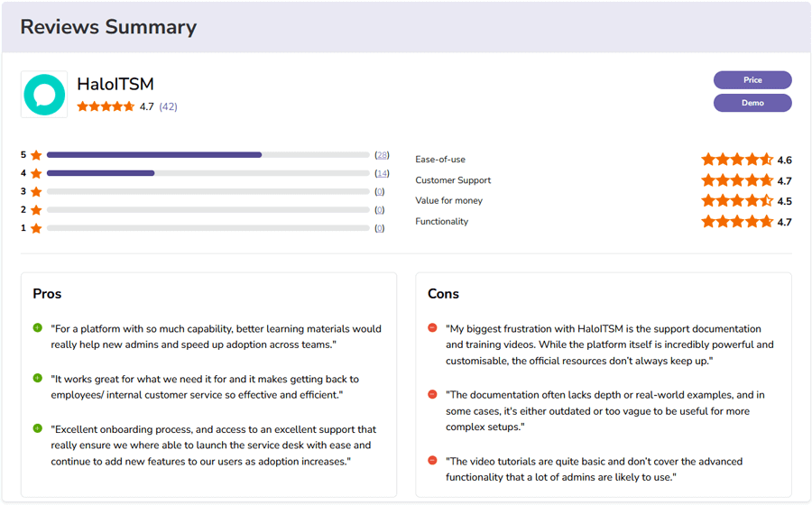Click the Value for money label
This screenshot has width=812, height=505.
click(449, 201)
